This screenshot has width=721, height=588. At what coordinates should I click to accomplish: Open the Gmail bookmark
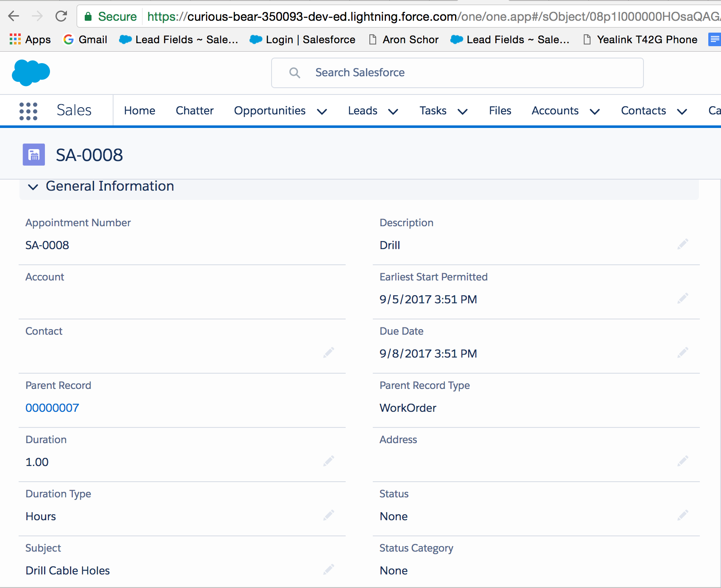(85, 39)
